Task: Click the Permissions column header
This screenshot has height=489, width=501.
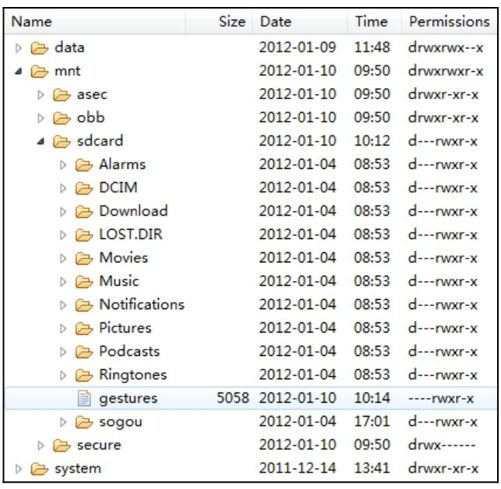Action: [x=449, y=22]
